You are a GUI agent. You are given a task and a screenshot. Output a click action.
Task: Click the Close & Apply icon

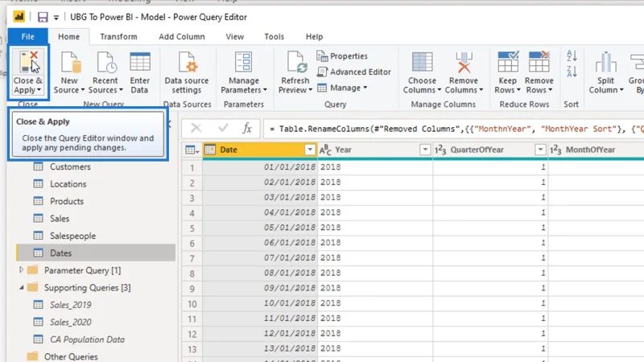click(28, 63)
